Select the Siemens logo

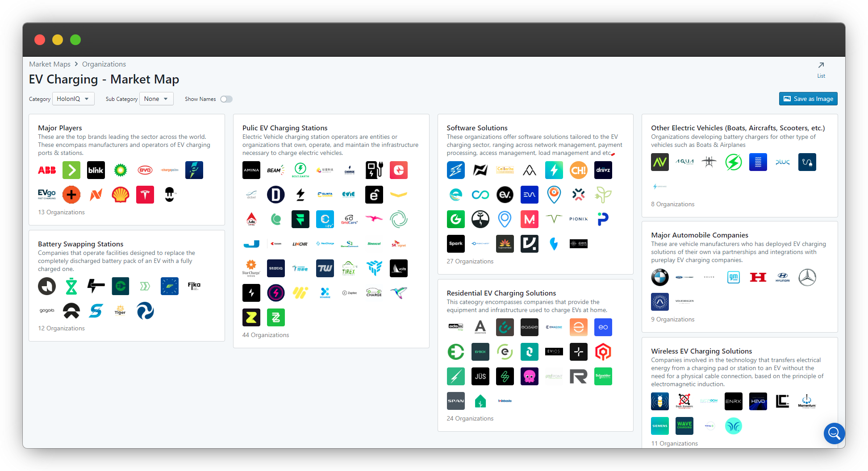660,426
